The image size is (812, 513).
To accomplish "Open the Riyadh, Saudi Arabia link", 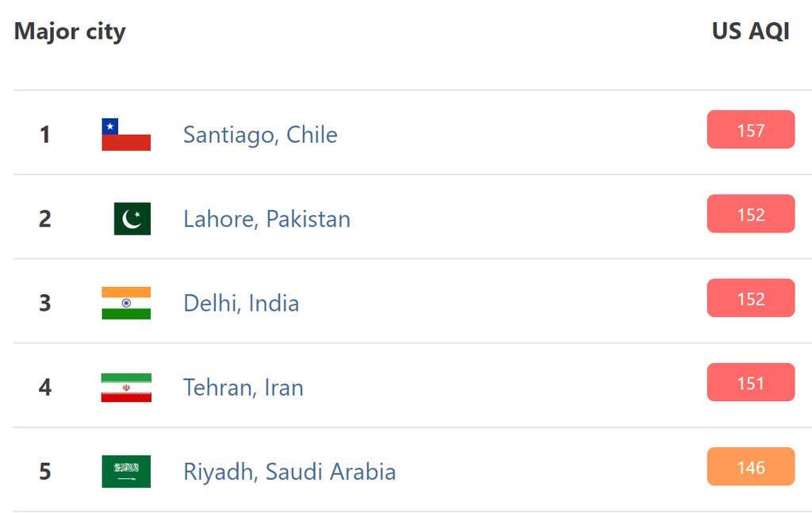I will click(x=289, y=472).
